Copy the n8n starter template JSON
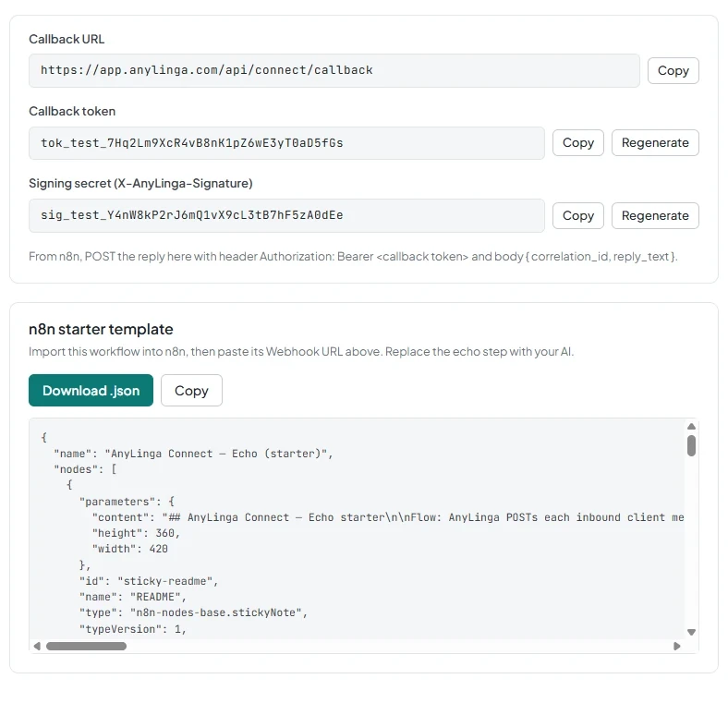728x703 pixels. coord(191,391)
